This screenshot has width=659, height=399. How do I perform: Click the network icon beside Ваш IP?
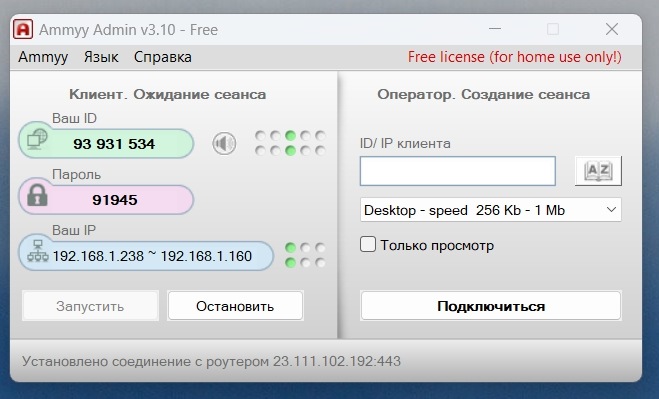38,251
